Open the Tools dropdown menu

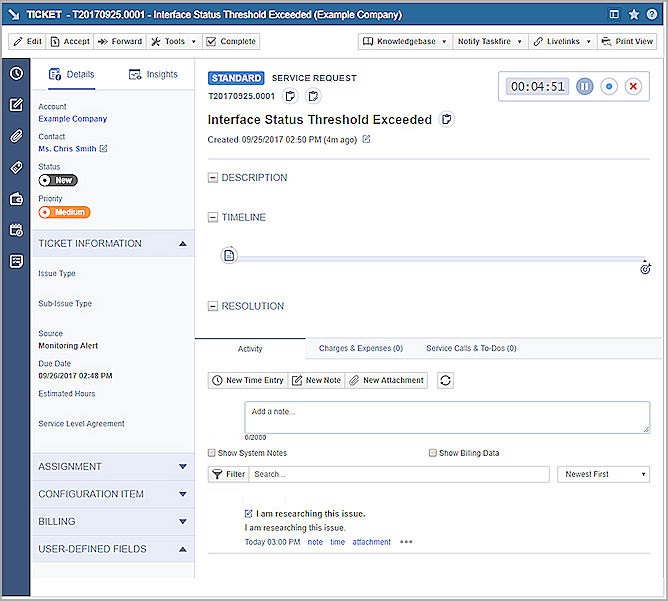pyautogui.click(x=172, y=42)
